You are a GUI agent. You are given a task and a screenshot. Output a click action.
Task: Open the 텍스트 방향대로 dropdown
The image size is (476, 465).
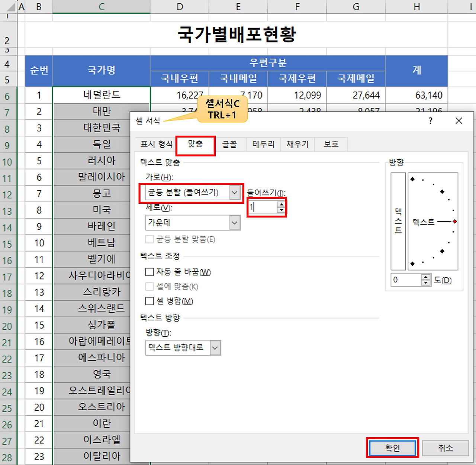coord(215,348)
